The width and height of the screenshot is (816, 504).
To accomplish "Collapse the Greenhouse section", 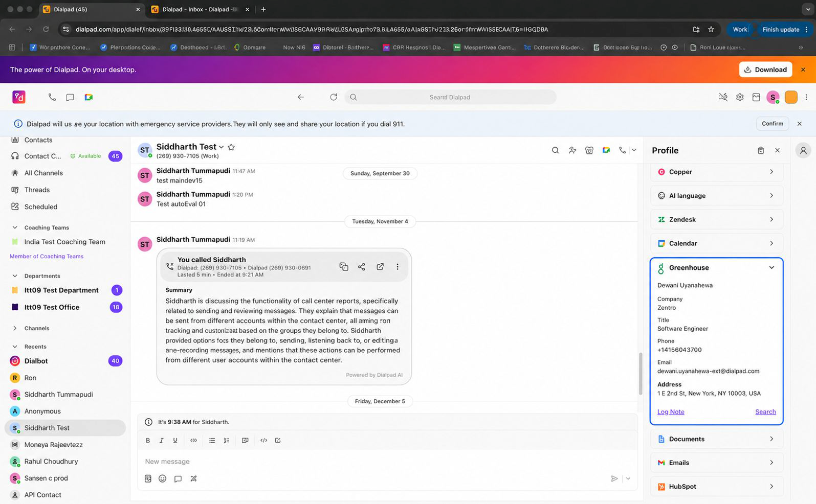I will tap(771, 268).
